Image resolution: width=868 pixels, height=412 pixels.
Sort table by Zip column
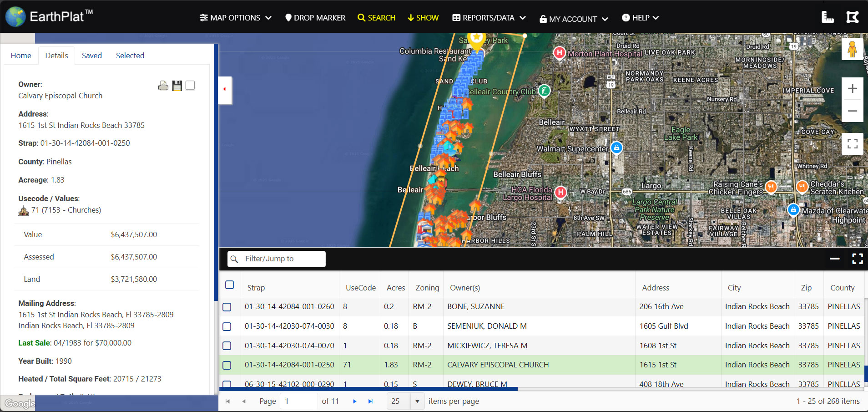click(806, 288)
